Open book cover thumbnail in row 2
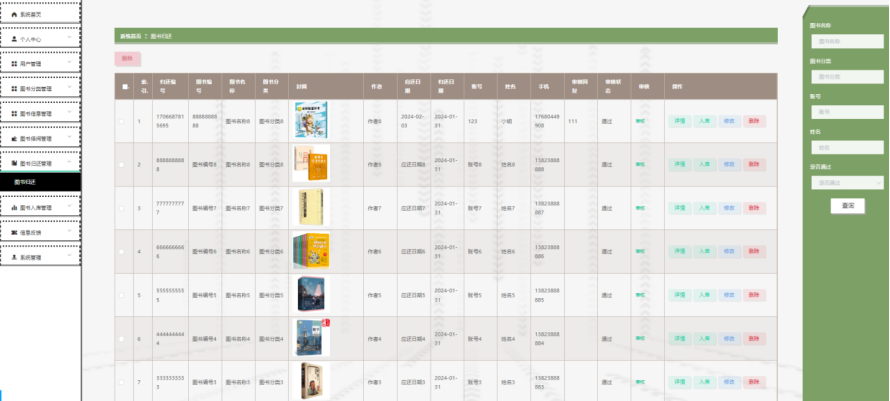The width and height of the screenshot is (890, 401). pyautogui.click(x=311, y=164)
